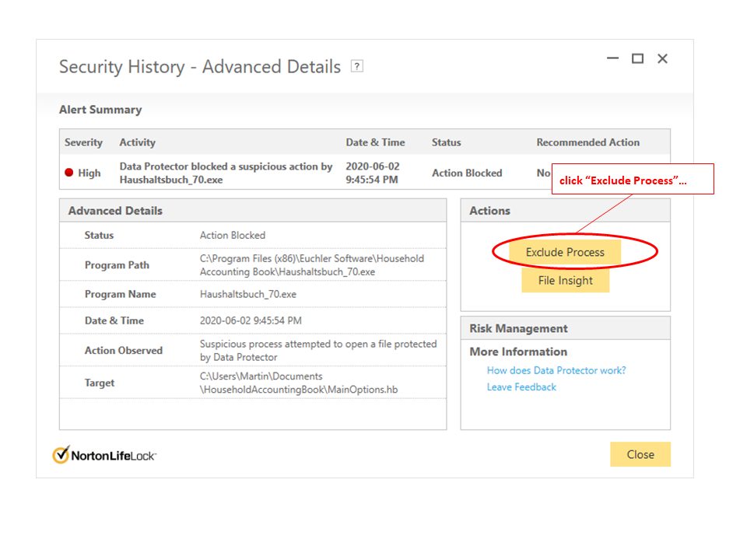The height and width of the screenshot is (560, 747).
Task: Click the Recommended Action column header
Action: point(587,142)
